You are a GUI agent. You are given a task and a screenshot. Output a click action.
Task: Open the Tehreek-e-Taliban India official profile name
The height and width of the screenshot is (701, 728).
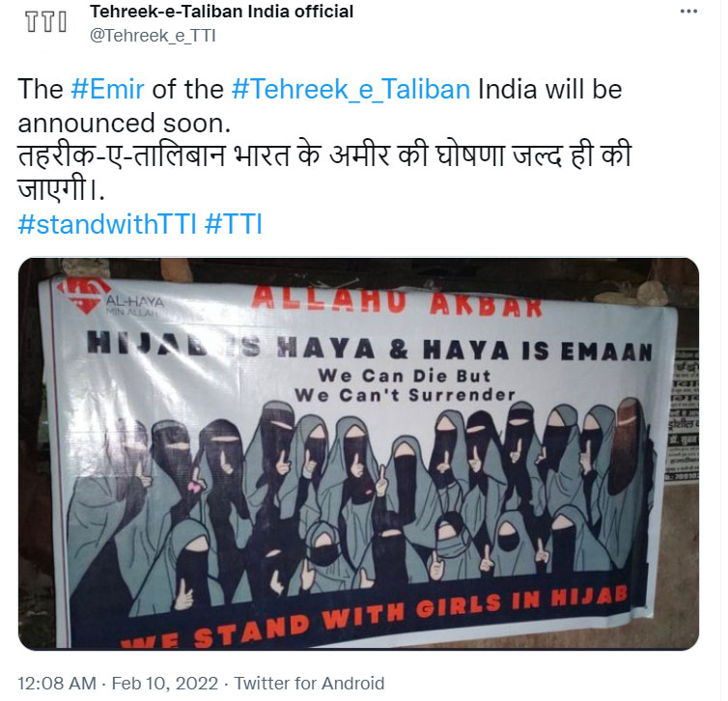click(221, 12)
